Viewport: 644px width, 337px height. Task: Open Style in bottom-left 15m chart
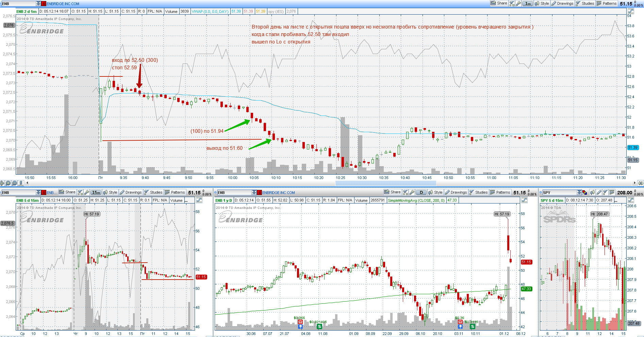110,192
